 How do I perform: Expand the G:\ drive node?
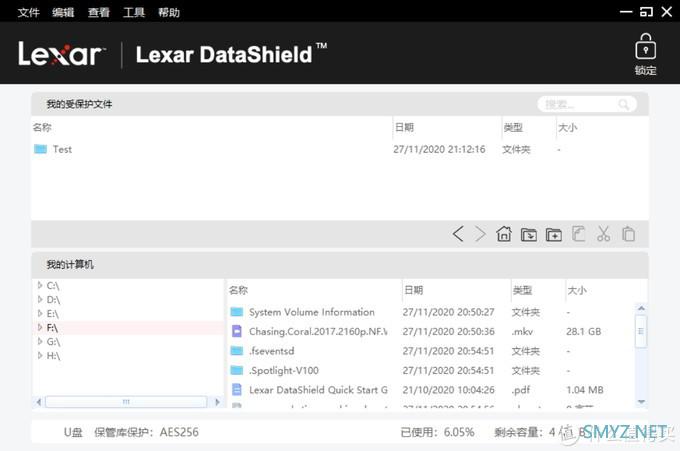pyautogui.click(x=40, y=341)
